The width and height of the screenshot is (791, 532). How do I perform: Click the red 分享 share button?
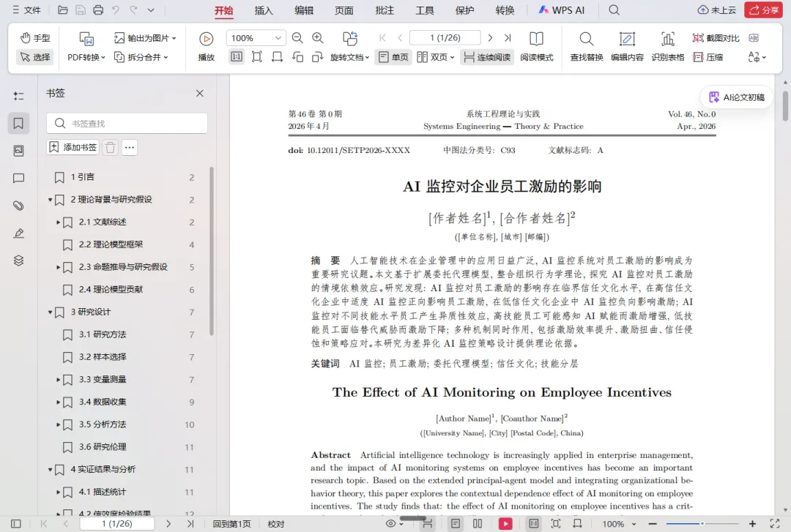tap(764, 10)
